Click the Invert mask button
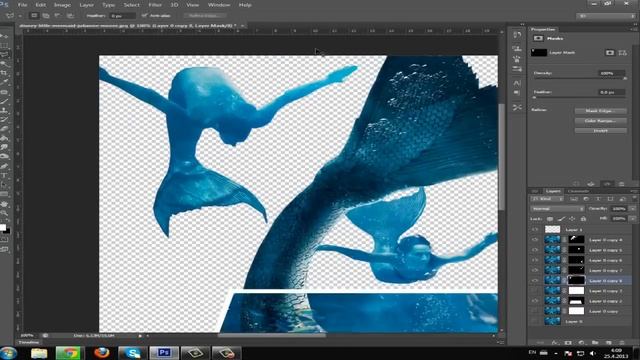 [600, 131]
